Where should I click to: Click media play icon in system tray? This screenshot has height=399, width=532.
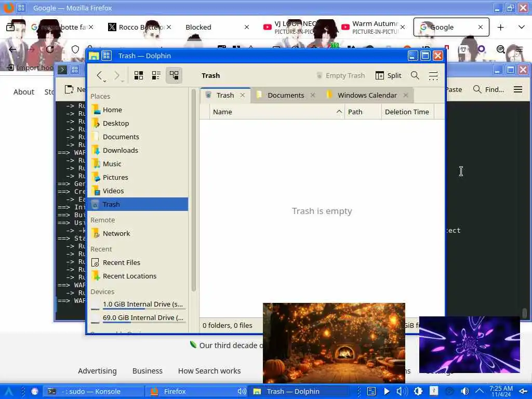point(387,392)
